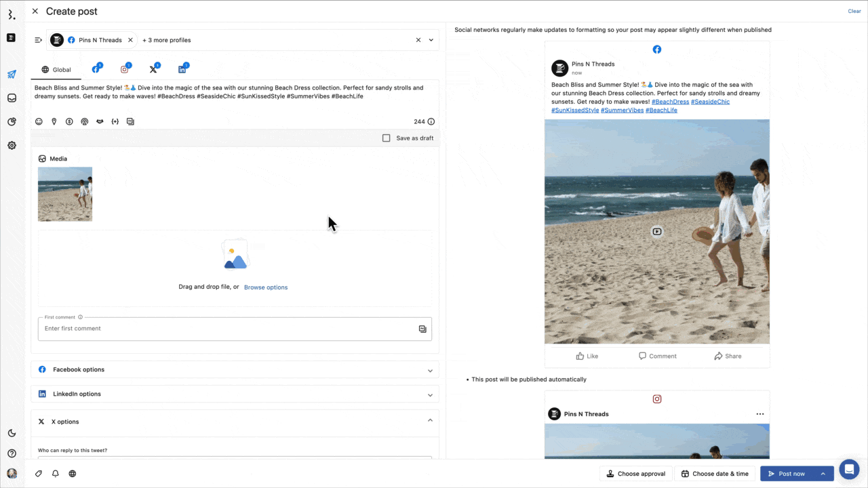Click Share in Facebook preview
This screenshot has width=868, height=488.
(728, 356)
